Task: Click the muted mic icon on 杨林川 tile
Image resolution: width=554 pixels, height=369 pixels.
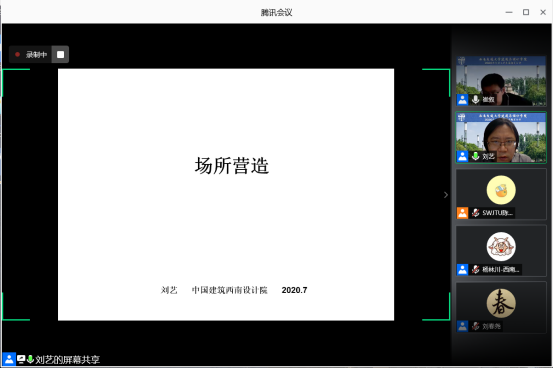Action: coord(476,269)
